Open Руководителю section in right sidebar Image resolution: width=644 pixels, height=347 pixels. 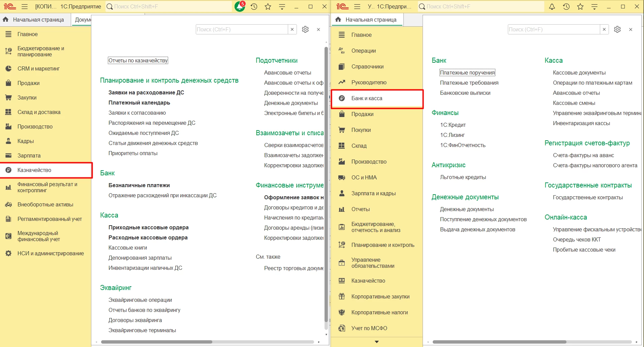tap(377, 82)
